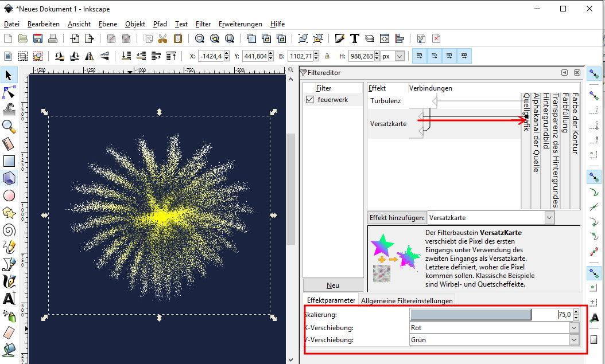Open the Filter menu

click(x=203, y=24)
